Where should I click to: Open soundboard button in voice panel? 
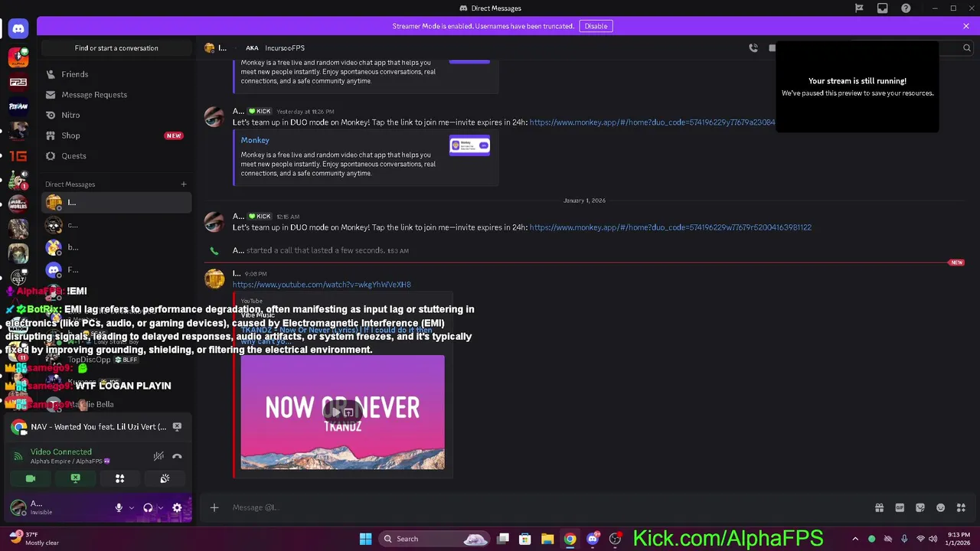click(165, 478)
